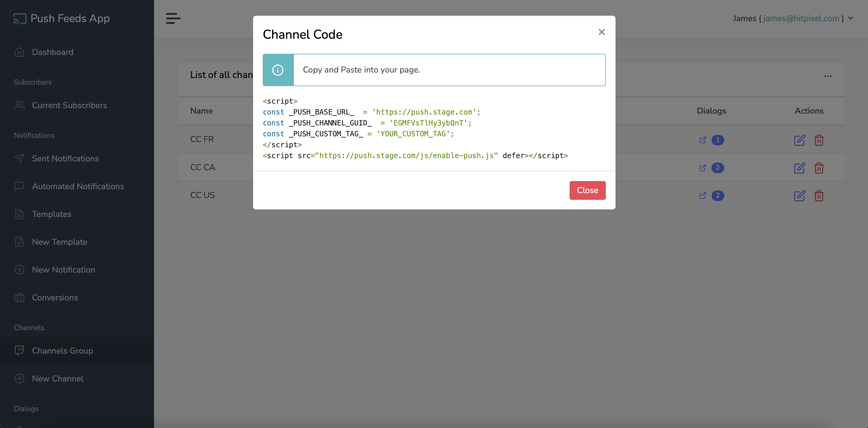
Task: Edit the CC CA channel
Action: pos(799,168)
